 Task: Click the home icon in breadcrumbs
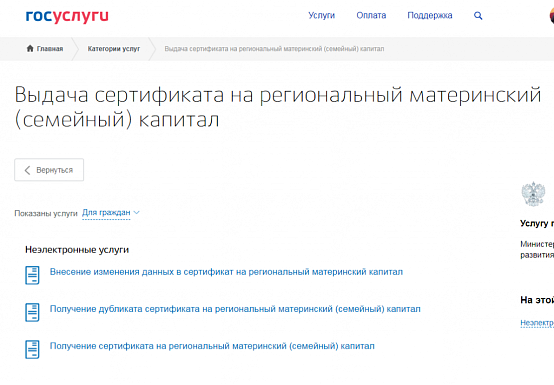pos(30,48)
